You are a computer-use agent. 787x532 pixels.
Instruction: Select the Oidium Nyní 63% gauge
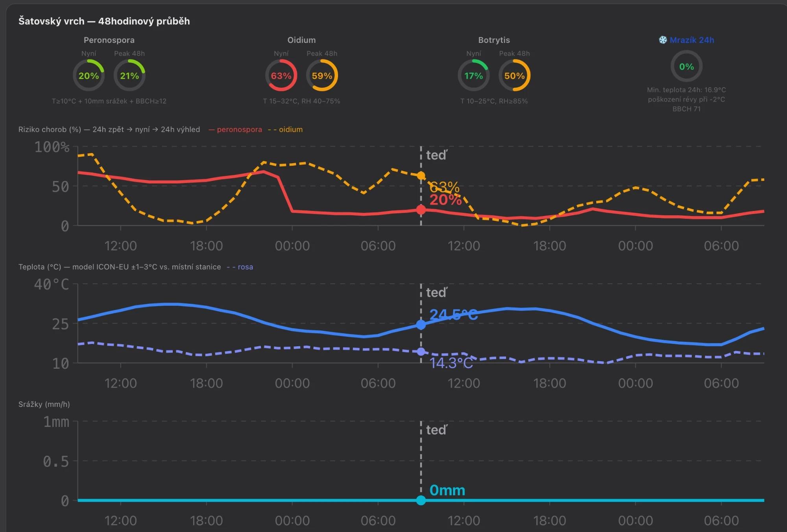[281, 76]
